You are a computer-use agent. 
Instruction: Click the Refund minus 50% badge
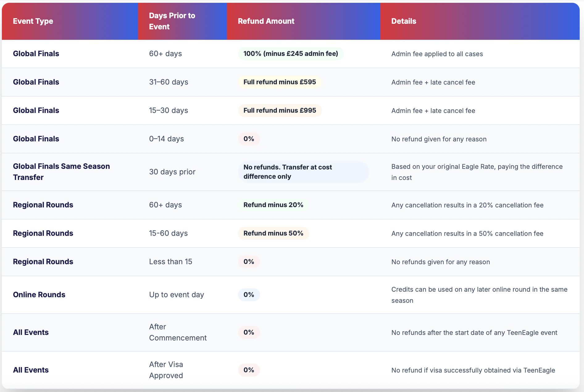tap(273, 233)
